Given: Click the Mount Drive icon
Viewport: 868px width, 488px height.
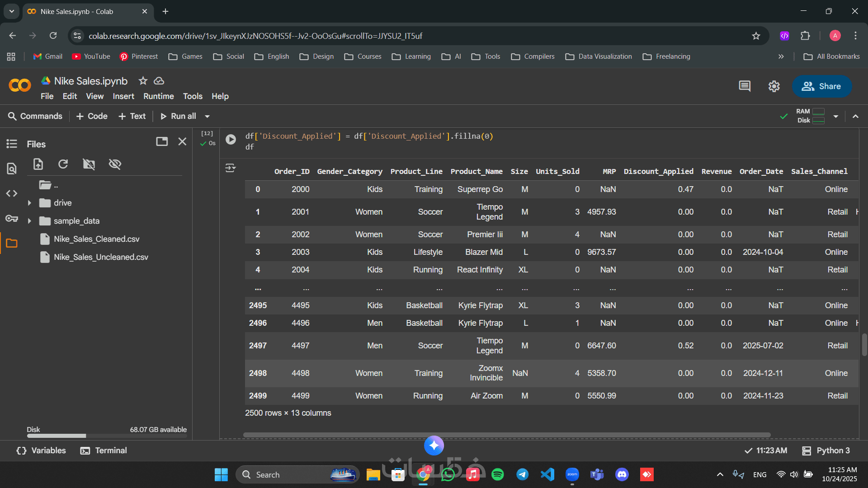Looking at the screenshot, I should point(89,164).
